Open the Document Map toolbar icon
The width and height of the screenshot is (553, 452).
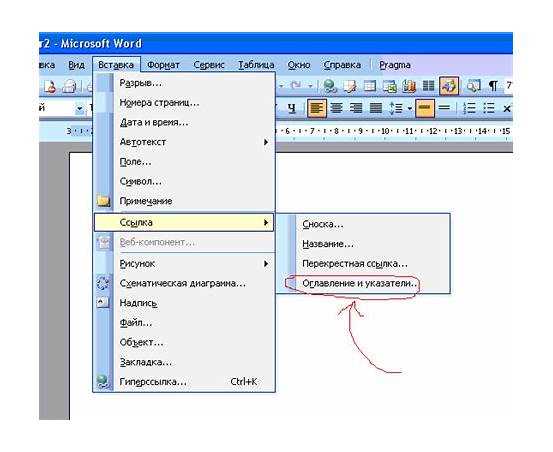474,86
